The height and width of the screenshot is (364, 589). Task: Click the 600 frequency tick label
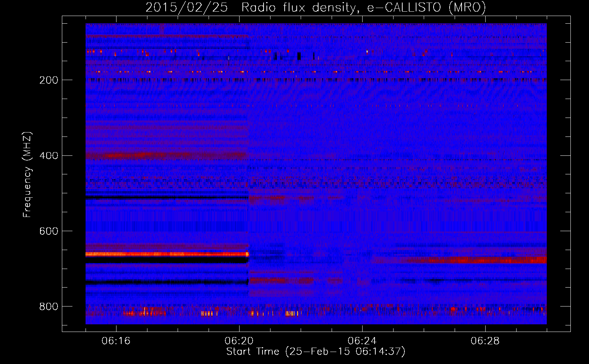tap(49, 232)
